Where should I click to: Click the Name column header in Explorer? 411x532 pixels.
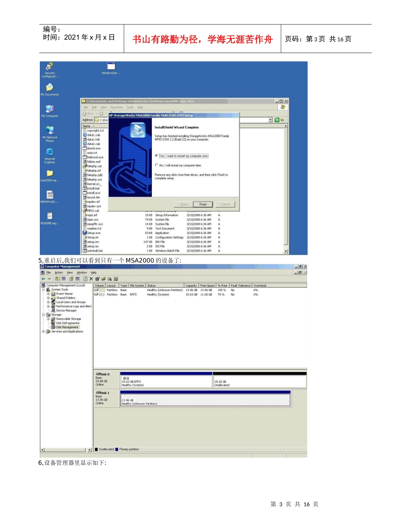(x=95, y=126)
